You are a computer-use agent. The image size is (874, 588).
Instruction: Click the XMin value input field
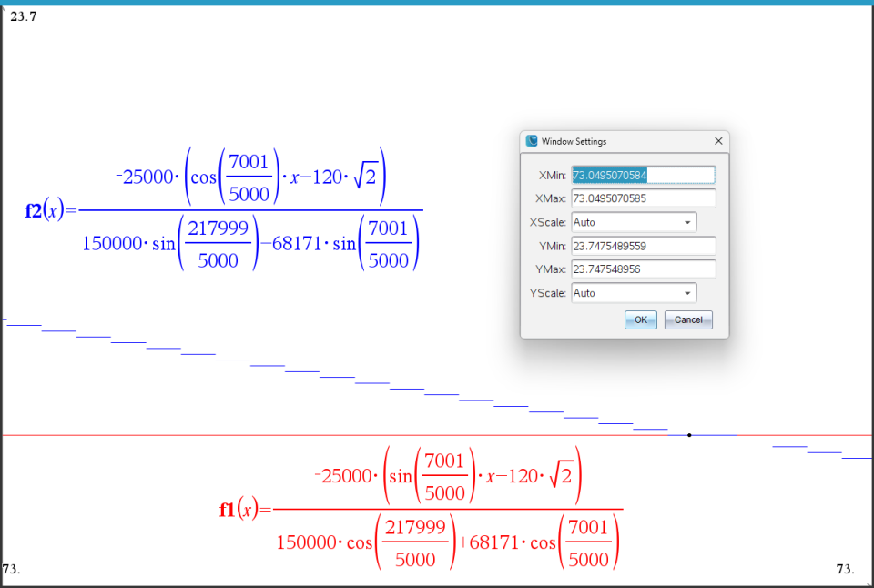point(643,175)
